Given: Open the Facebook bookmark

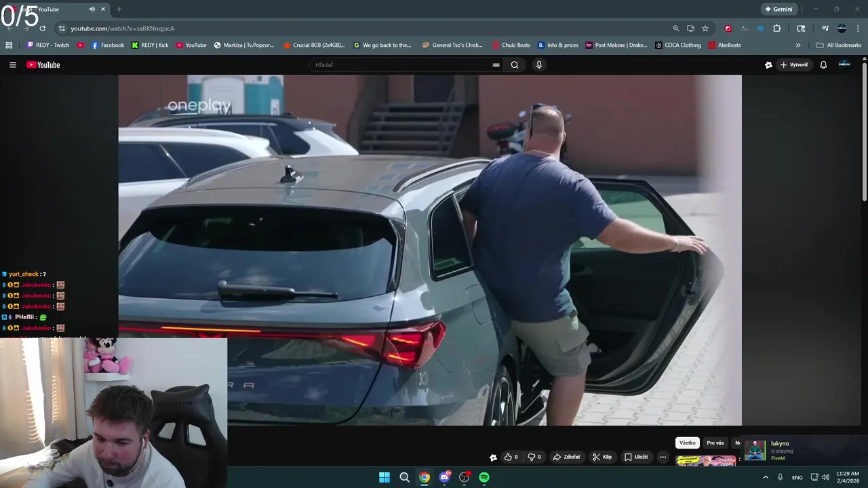Looking at the screenshot, I should [x=108, y=45].
